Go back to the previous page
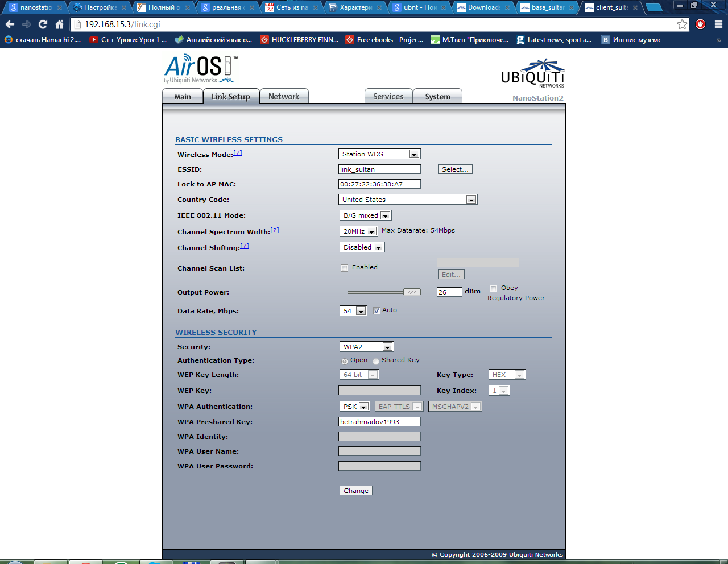 (x=10, y=24)
